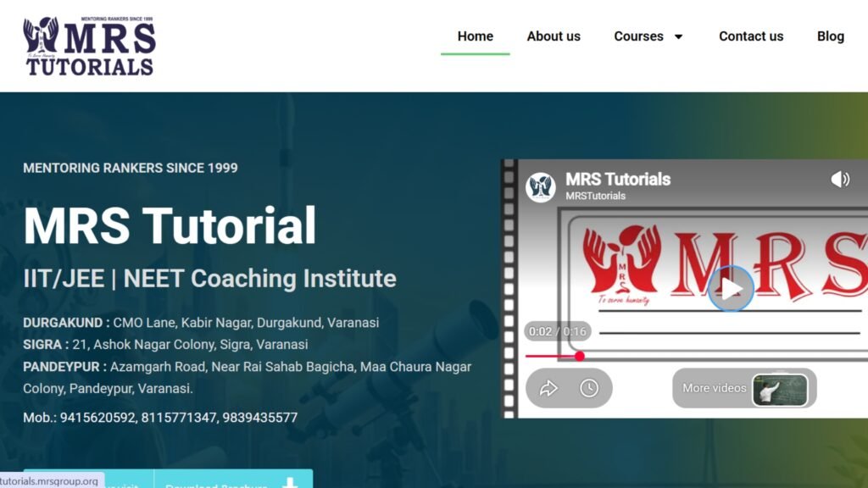The width and height of the screenshot is (868, 488).
Task: Click the phone number 9415620592
Action: pyautogui.click(x=97, y=418)
